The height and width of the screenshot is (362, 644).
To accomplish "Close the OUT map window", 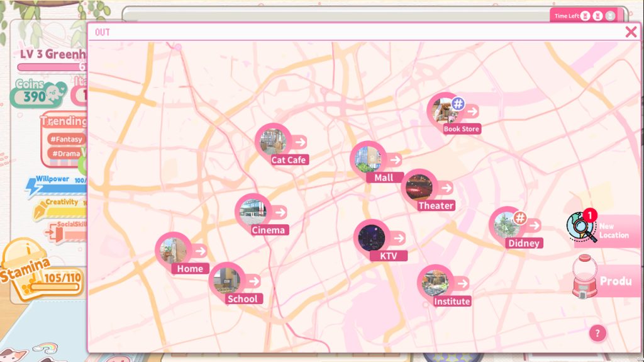I will pos(631,32).
